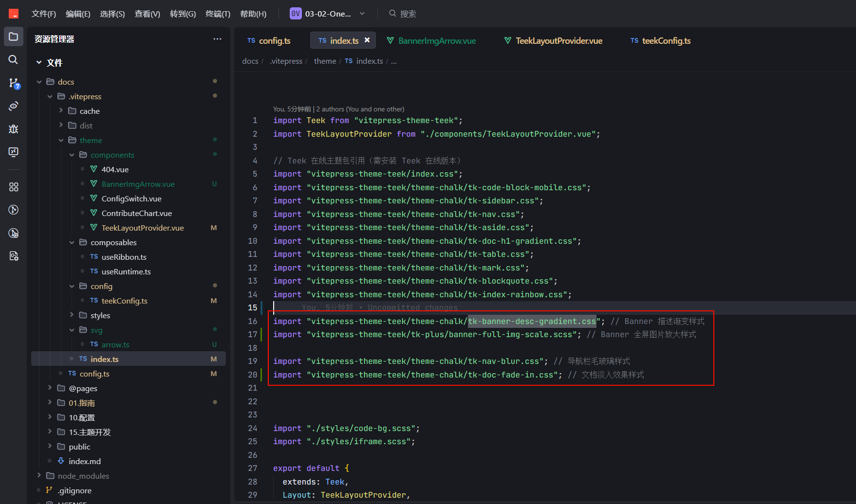The image size is (856, 504).
Task: Click the 搜索 search field
Action: tap(408, 14)
